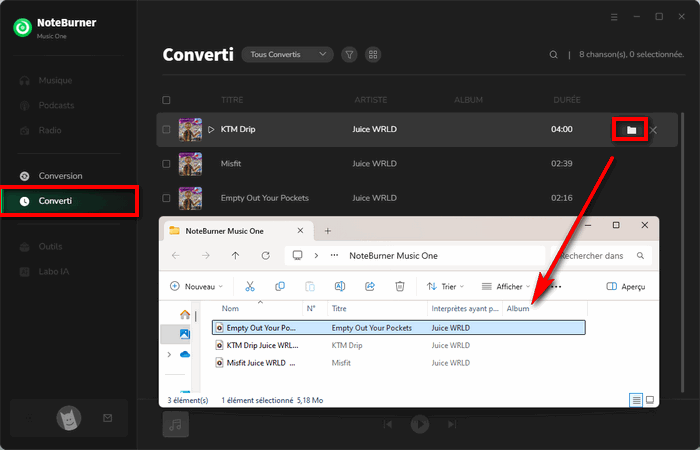Viewport: 700px width, 450px height.
Task: Switch to grid view icon in Converti header
Action: [x=373, y=54]
